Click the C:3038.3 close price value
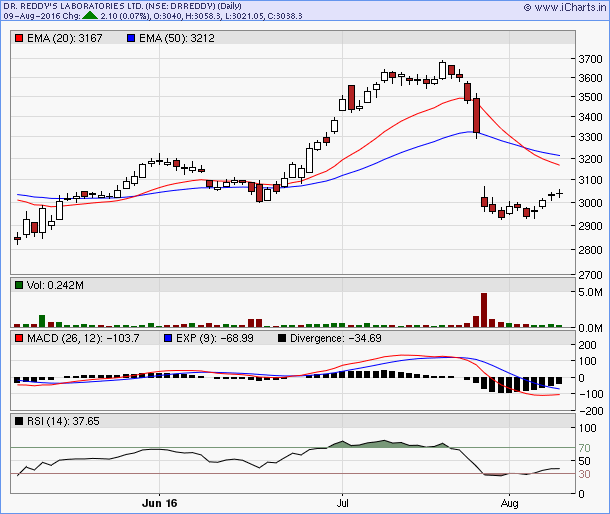This screenshot has height=514, width=610. 285,16
